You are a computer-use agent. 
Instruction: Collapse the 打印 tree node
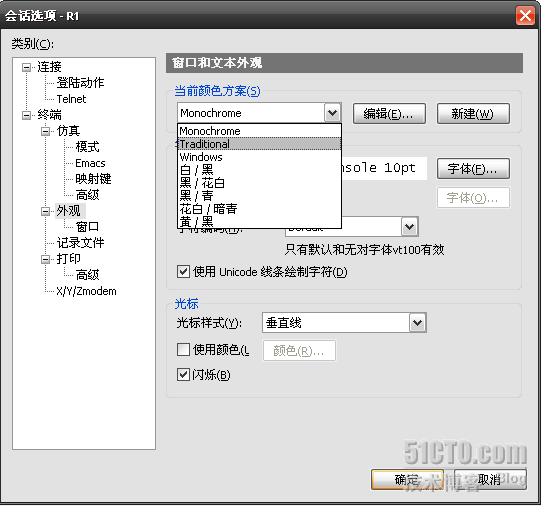click(x=46, y=259)
